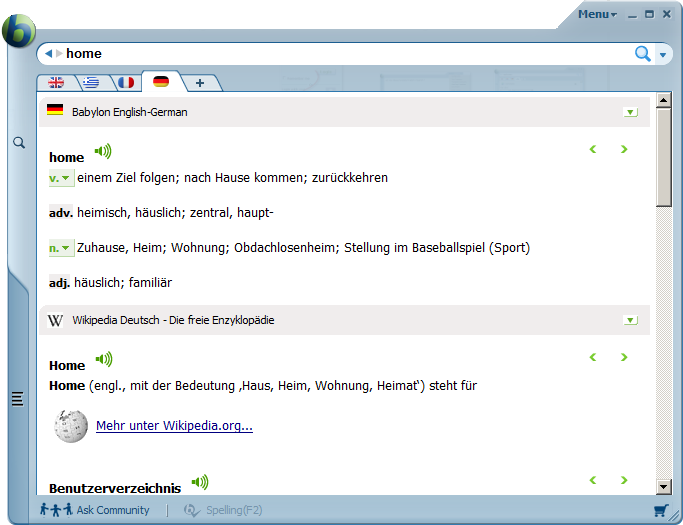
Task: Open the 'v.' verb conjugation dropdown
Action: pyautogui.click(x=61, y=178)
